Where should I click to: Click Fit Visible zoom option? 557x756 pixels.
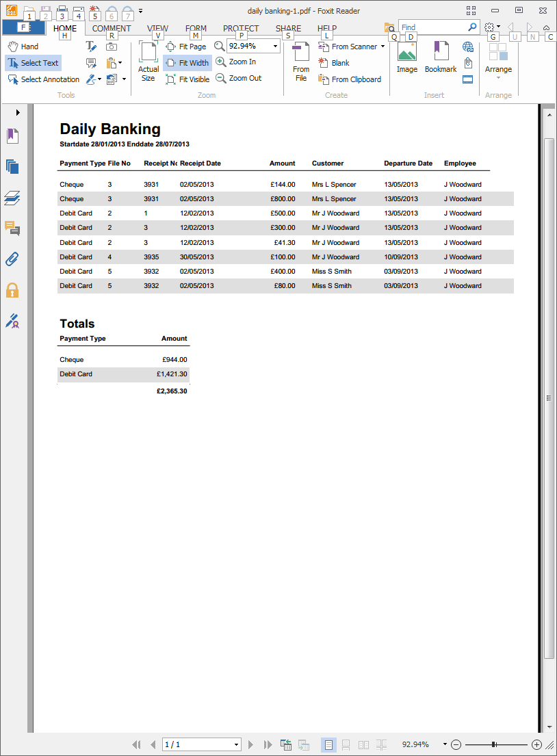pos(187,79)
